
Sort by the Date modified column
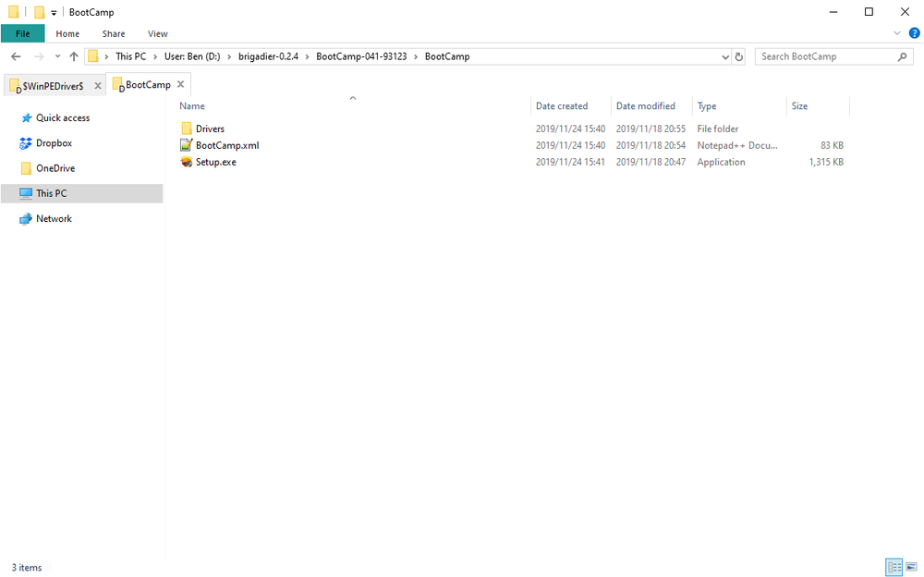pos(645,106)
